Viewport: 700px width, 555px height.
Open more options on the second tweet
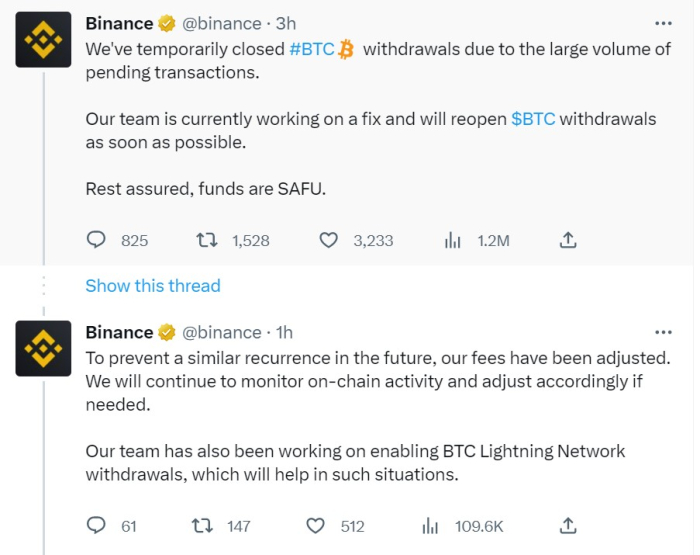[662, 332]
